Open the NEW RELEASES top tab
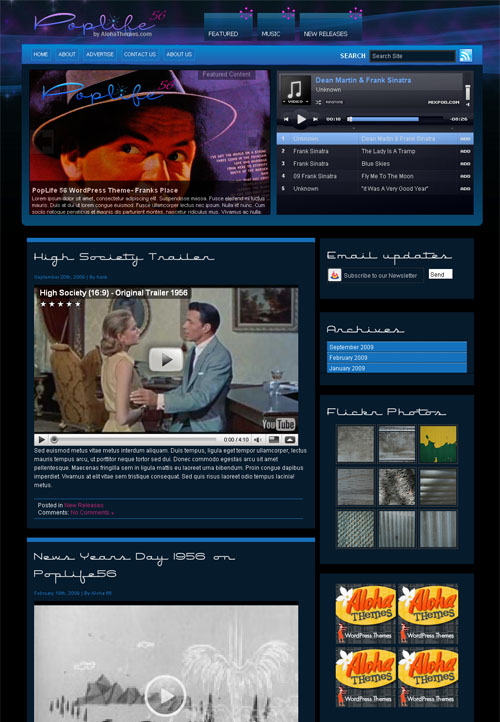 pos(331,27)
